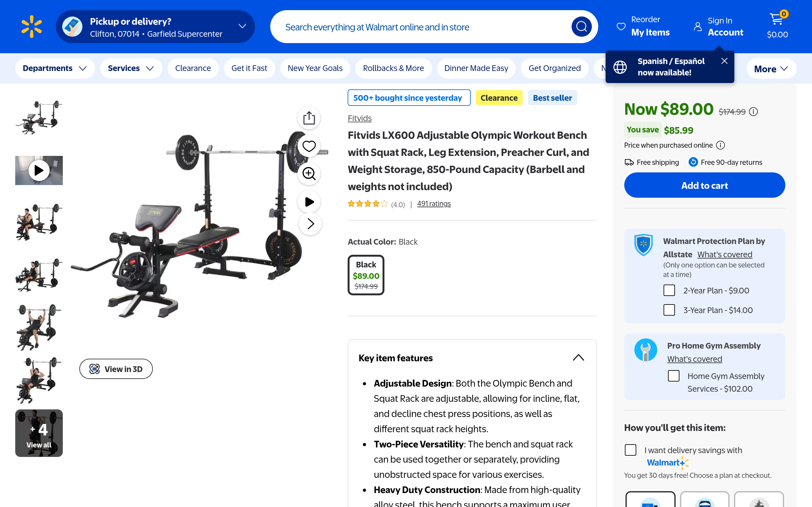This screenshot has height=507, width=812.
Task: Click the search magnifier icon
Action: (x=581, y=27)
